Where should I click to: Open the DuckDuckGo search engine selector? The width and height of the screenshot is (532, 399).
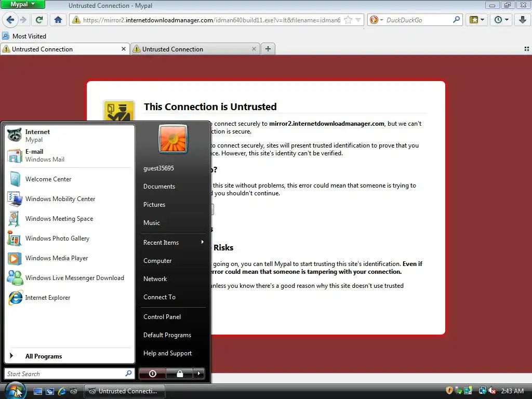376,20
